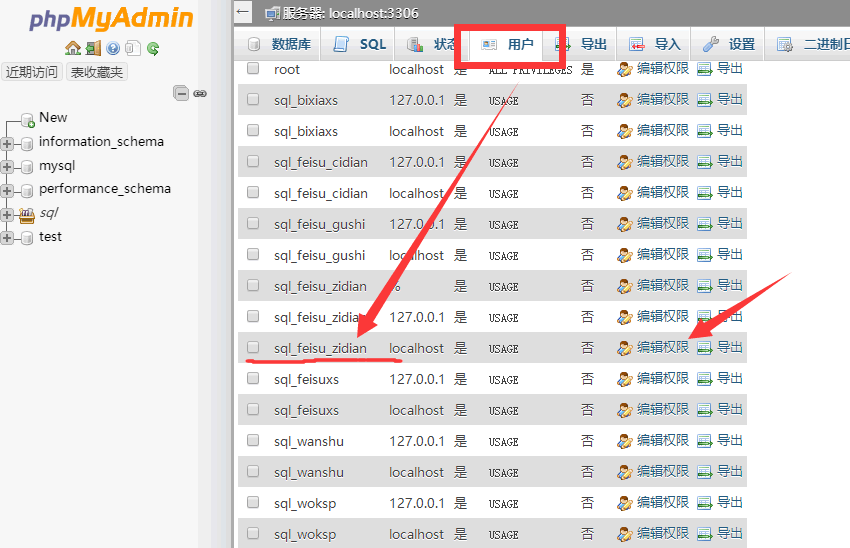Click the test database cylinder icon
This screenshot has height=548, width=850.
27,238
